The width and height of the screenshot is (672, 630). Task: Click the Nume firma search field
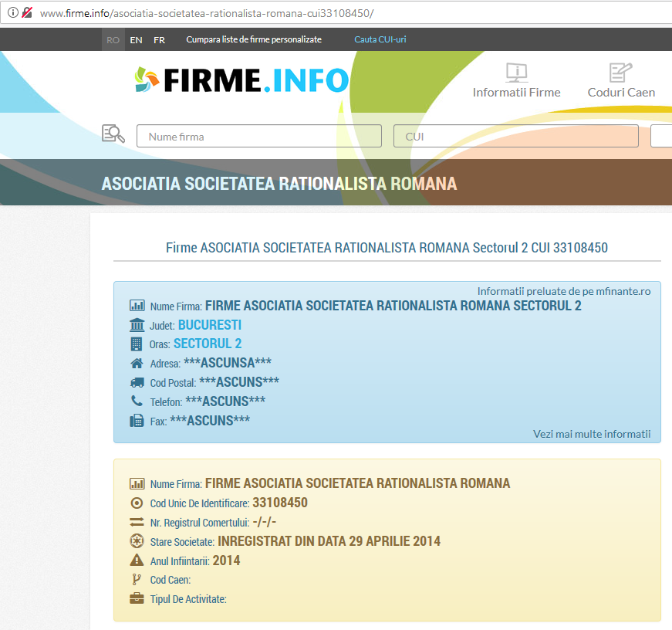point(259,137)
